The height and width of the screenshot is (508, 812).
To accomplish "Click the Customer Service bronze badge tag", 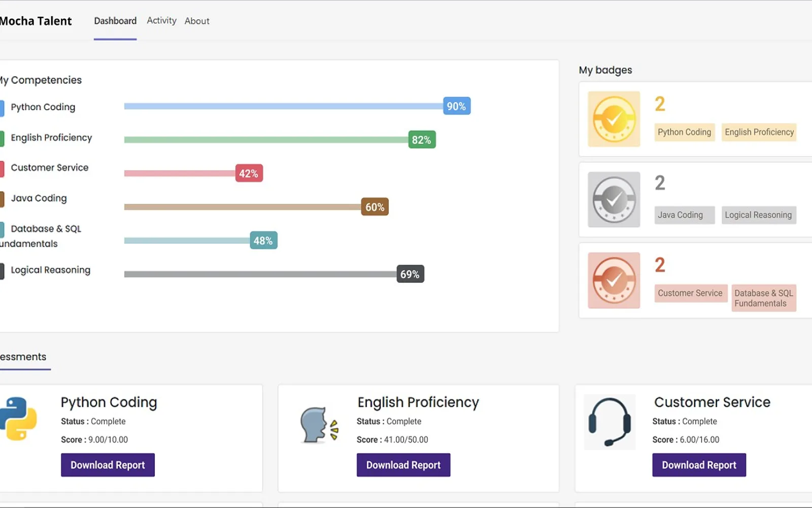I will point(691,293).
